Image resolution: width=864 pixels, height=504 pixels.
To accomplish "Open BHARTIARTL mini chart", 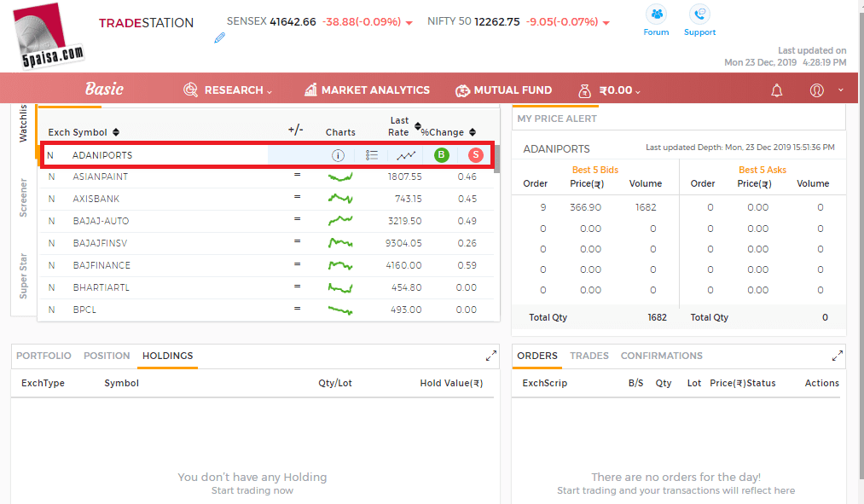I will coord(340,287).
